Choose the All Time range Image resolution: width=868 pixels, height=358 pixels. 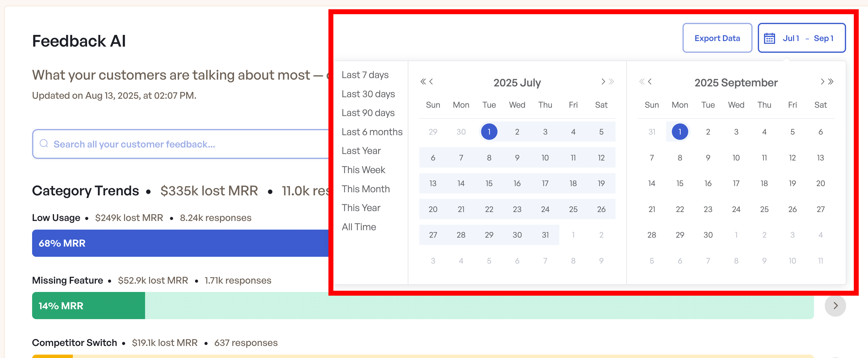pyautogui.click(x=359, y=227)
